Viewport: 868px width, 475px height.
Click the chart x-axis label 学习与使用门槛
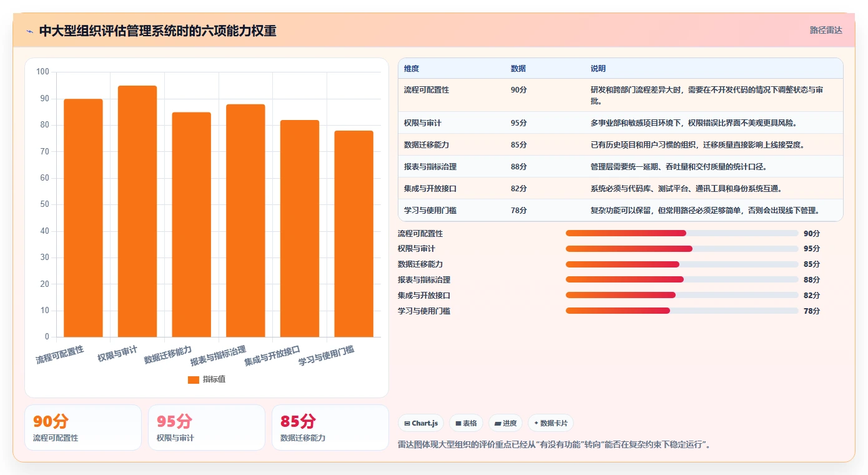[x=327, y=355]
